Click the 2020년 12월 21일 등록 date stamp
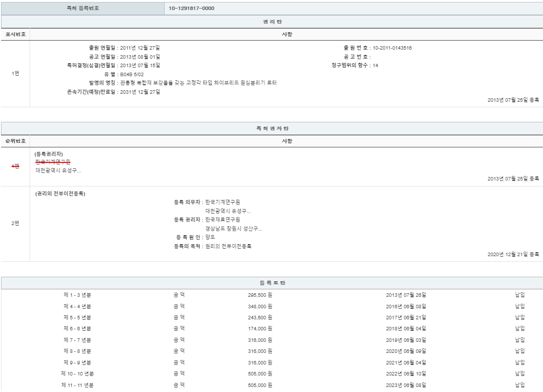The image size is (543, 392). click(x=513, y=254)
